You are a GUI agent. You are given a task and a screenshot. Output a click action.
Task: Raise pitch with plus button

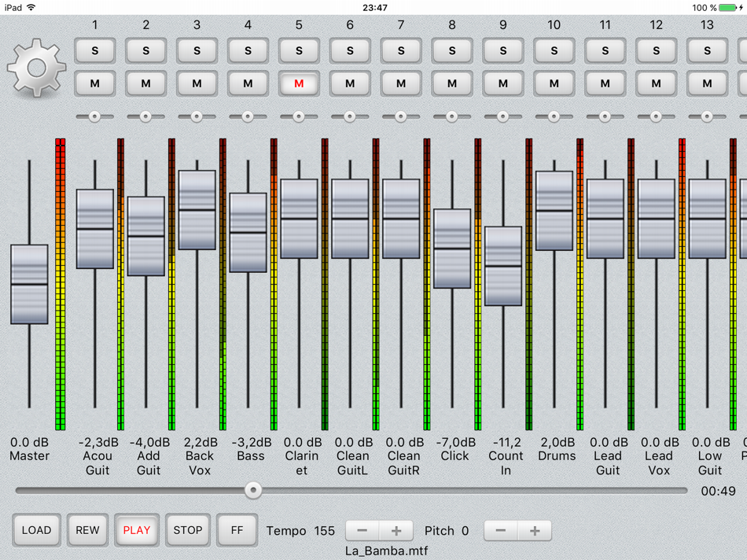pos(535,530)
